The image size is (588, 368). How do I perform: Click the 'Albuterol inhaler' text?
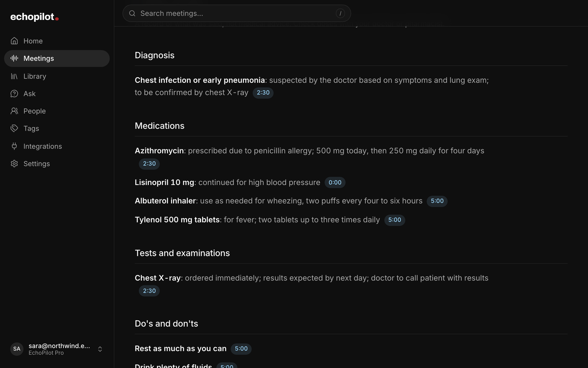[x=165, y=201]
